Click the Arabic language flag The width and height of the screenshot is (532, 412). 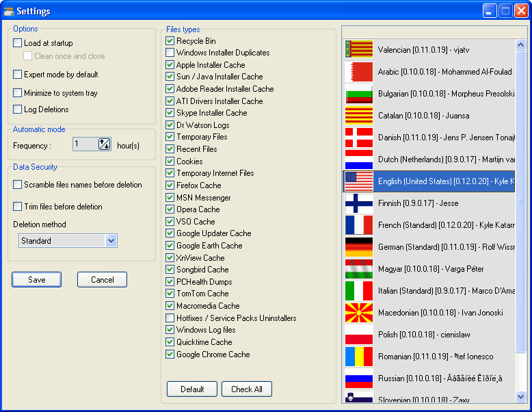pos(358,72)
